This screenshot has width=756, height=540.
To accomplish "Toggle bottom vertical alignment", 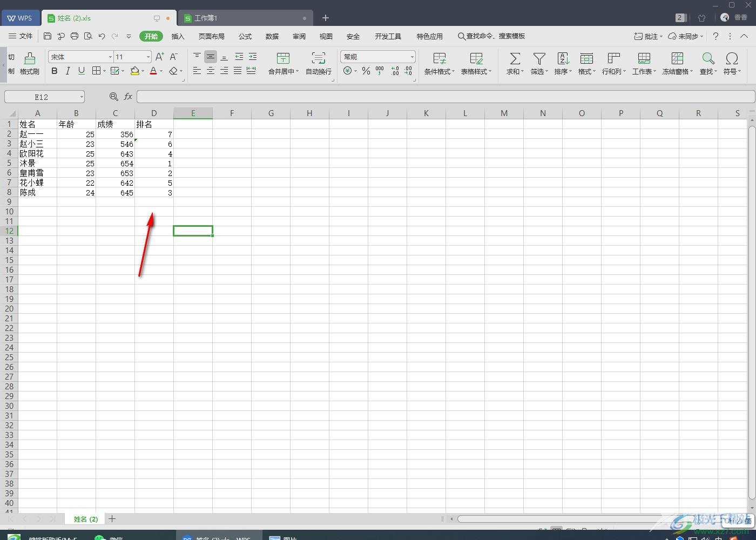I will [224, 57].
